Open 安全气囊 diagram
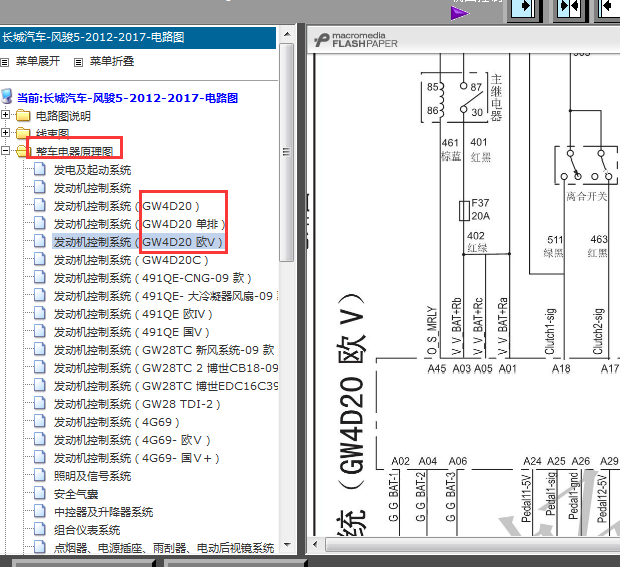 pos(76,494)
